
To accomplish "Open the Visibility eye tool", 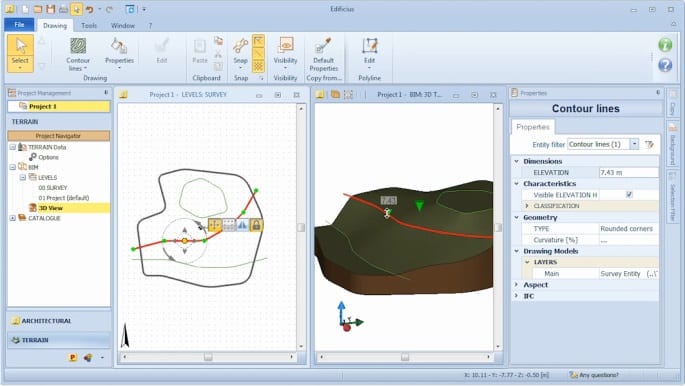I will [285, 53].
